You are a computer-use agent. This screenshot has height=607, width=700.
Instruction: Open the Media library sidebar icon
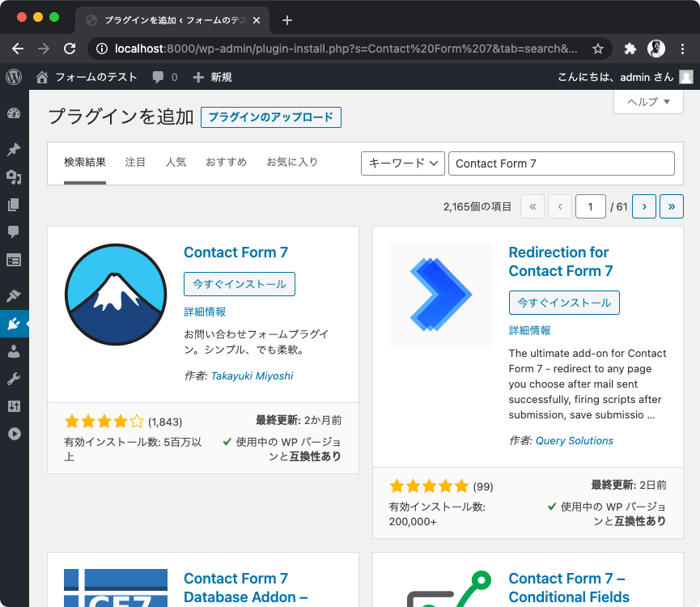click(x=14, y=177)
